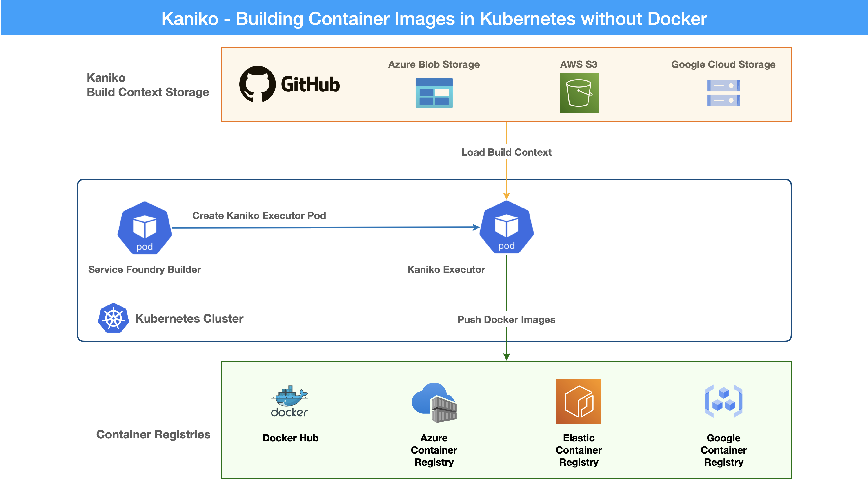
Task: Click the 'Build Context Storage' label
Action: click(148, 92)
